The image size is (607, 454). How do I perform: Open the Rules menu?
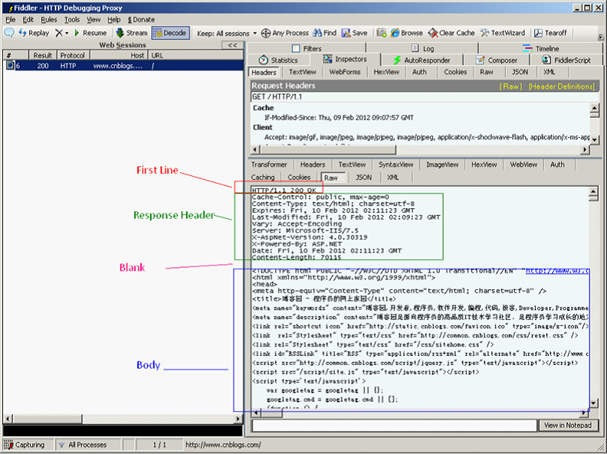(49, 19)
